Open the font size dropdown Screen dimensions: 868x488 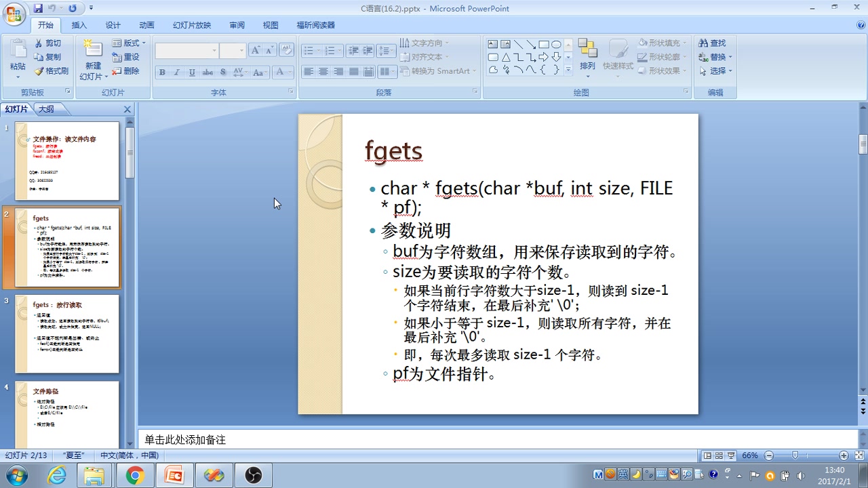[241, 51]
